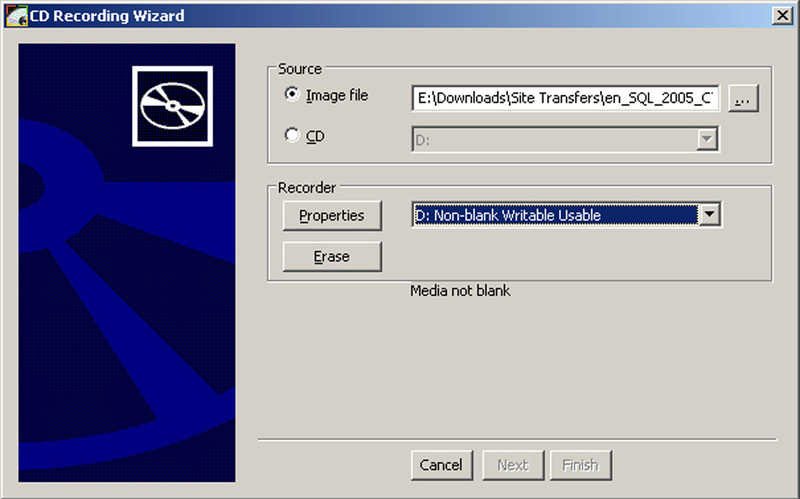Click the Next button

[513, 465]
